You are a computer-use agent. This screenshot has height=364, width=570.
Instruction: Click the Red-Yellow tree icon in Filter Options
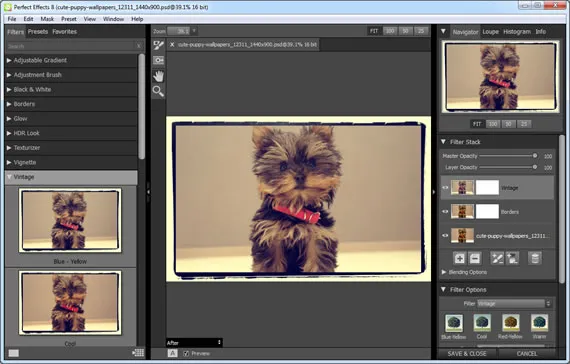511,323
